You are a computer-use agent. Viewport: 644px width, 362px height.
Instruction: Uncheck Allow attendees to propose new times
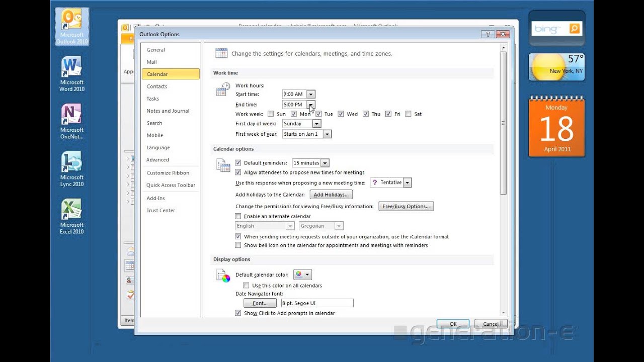click(238, 172)
